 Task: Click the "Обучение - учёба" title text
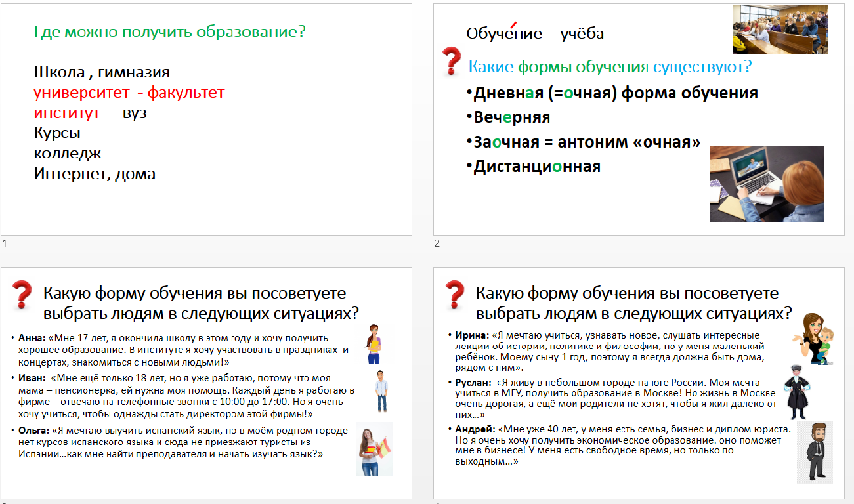tap(534, 34)
